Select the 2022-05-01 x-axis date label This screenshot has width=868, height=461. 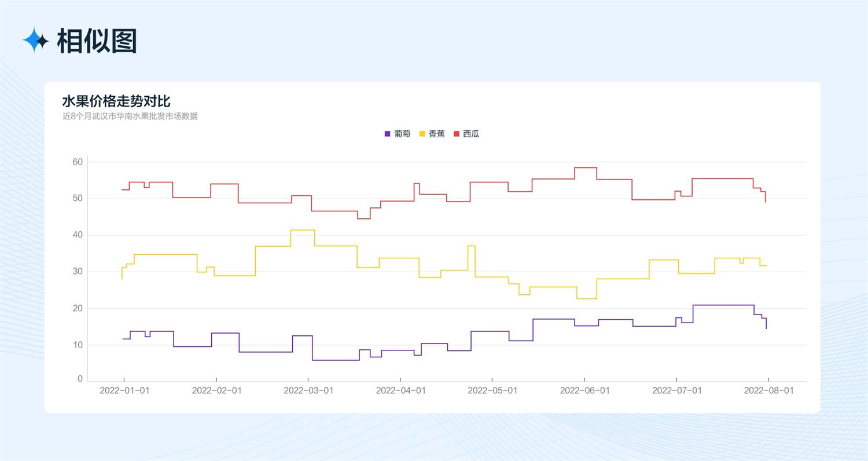point(492,390)
